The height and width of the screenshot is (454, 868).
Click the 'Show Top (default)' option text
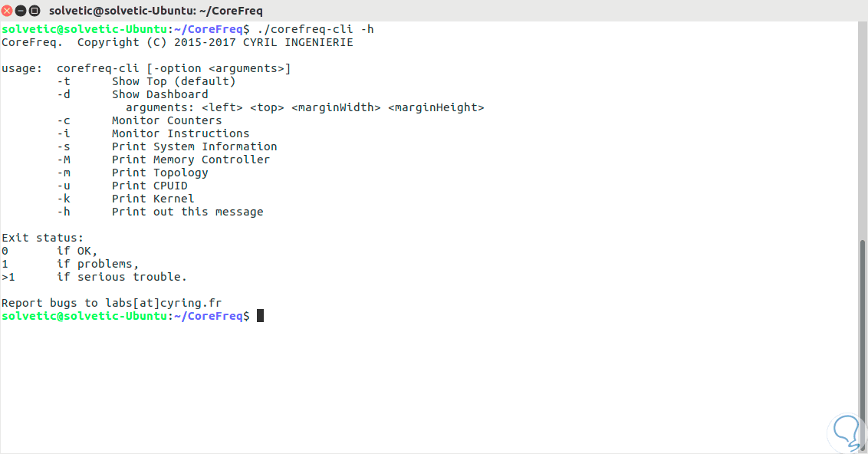(x=173, y=81)
